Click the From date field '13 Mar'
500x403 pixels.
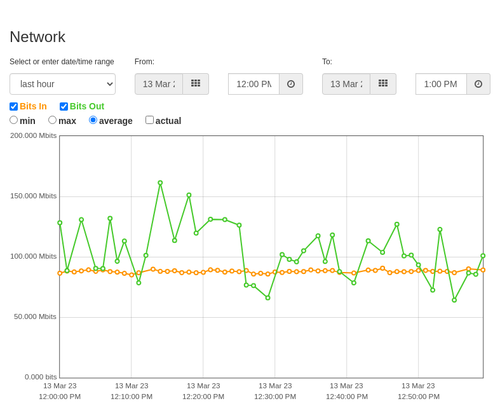(x=159, y=84)
